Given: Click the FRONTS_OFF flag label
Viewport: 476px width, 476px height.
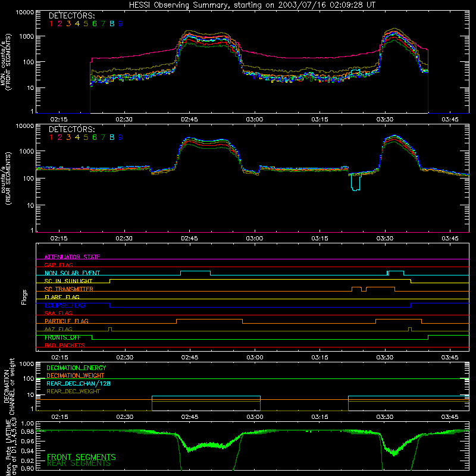Looking at the screenshot, I should click(x=62, y=337).
